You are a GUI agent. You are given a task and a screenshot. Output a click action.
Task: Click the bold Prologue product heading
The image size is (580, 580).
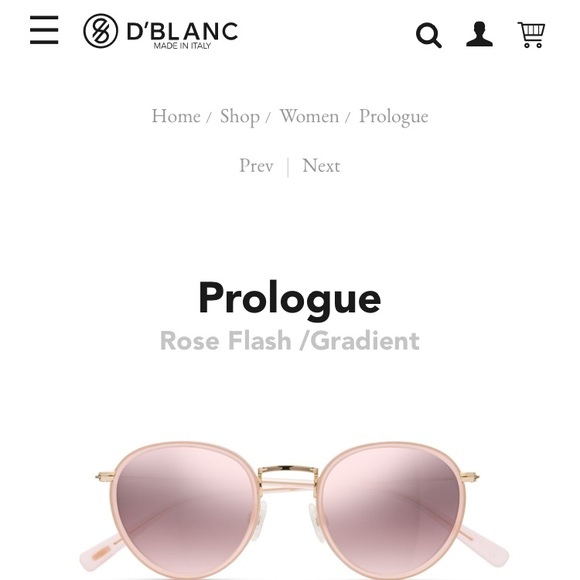click(x=290, y=299)
